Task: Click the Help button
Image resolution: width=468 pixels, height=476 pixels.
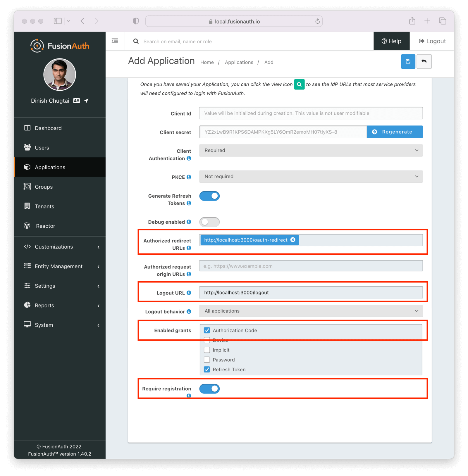Action: (x=391, y=41)
